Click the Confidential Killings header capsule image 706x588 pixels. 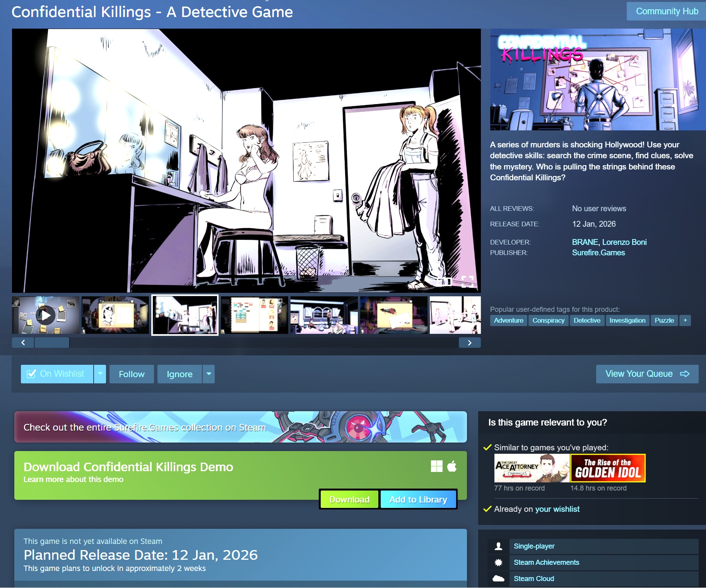point(598,79)
